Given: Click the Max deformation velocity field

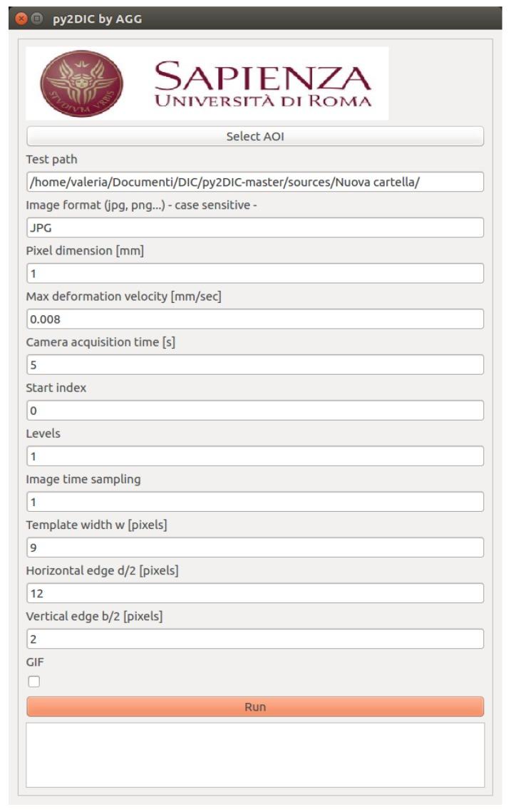Looking at the screenshot, I should click(255, 319).
